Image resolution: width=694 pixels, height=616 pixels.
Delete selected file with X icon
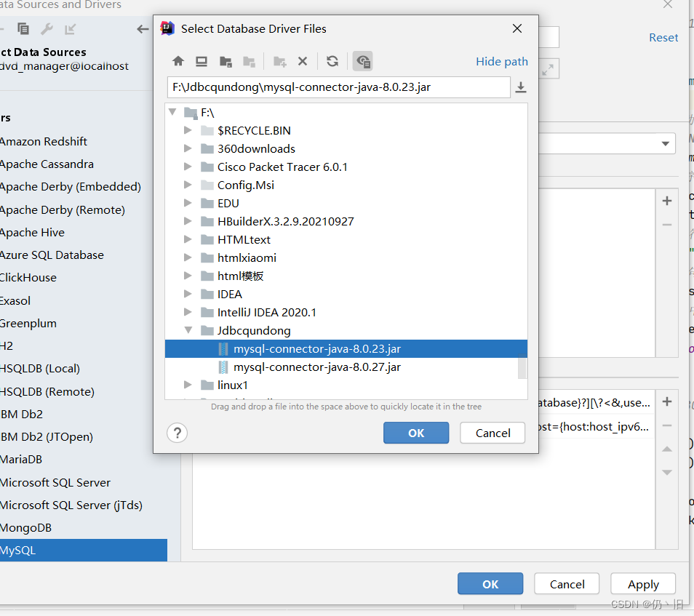(x=303, y=61)
